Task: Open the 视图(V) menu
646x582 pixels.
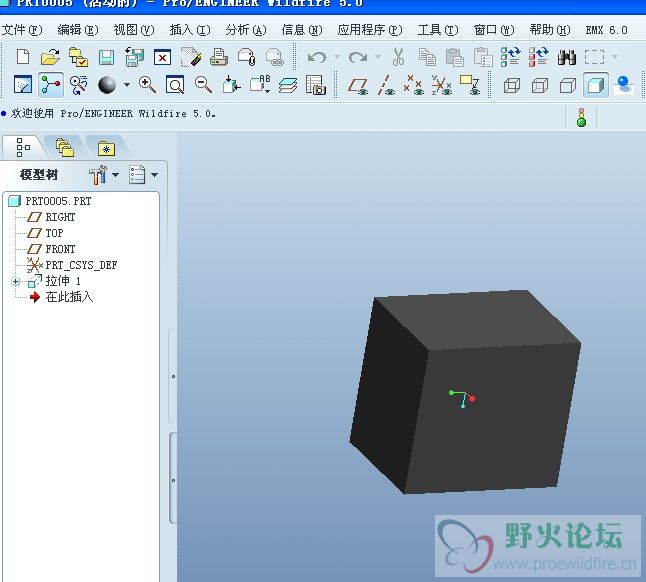Action: [133, 30]
